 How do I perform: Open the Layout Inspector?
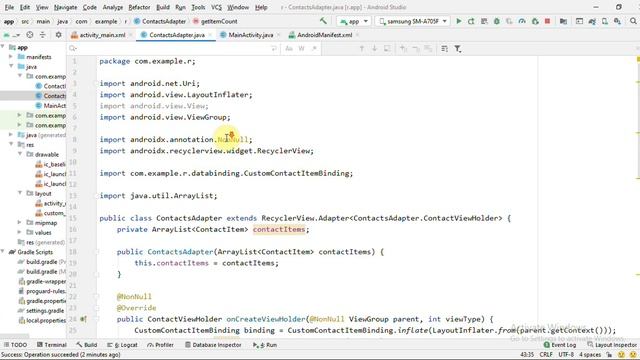612,345
